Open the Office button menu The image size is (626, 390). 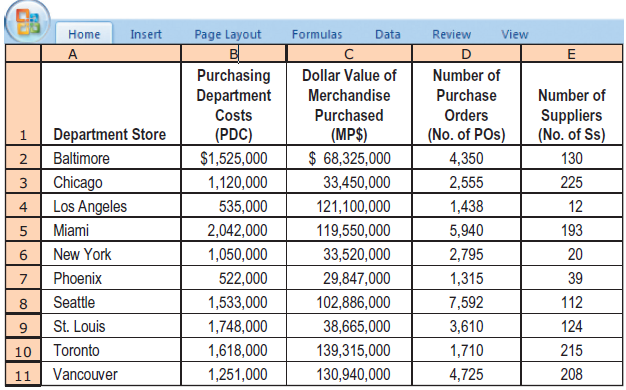tap(27, 22)
